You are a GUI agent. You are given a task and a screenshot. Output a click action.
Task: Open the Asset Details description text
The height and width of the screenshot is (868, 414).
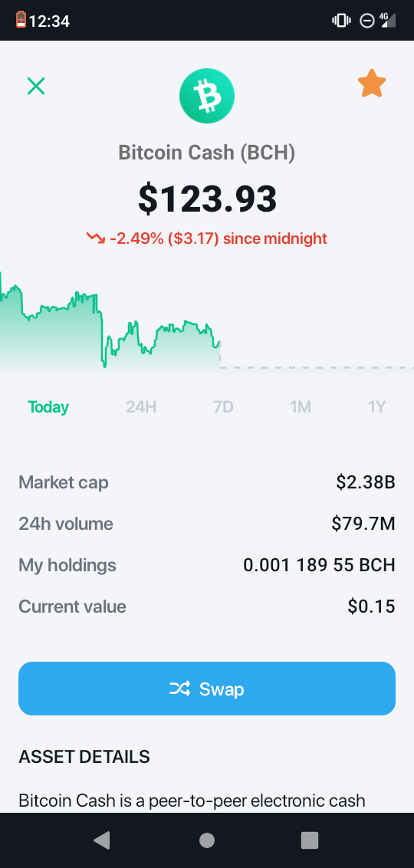tap(192, 801)
